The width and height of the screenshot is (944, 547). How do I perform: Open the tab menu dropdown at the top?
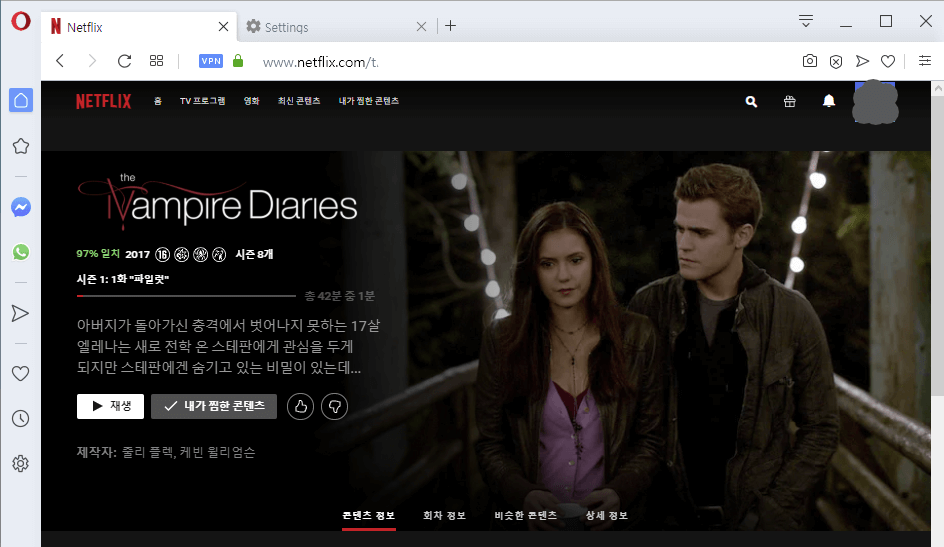pos(806,22)
